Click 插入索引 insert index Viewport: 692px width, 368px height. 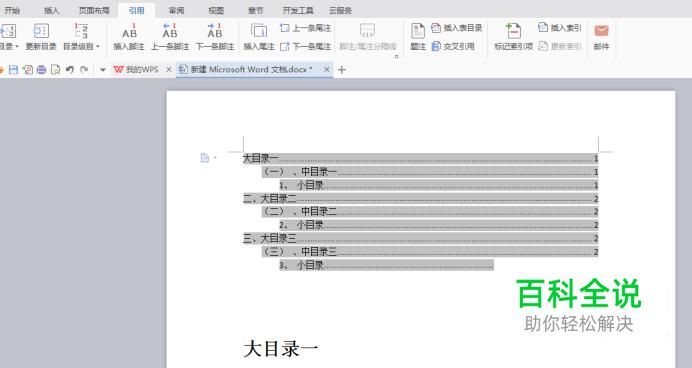coord(560,28)
